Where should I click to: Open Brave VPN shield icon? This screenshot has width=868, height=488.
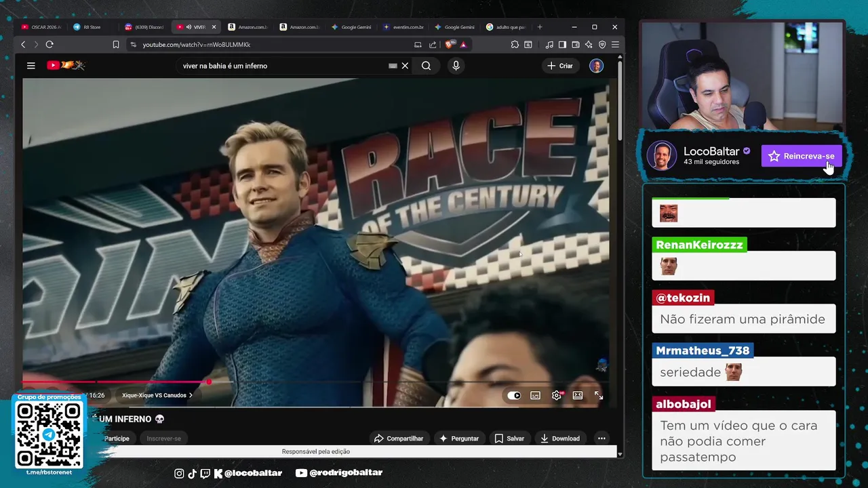point(602,45)
